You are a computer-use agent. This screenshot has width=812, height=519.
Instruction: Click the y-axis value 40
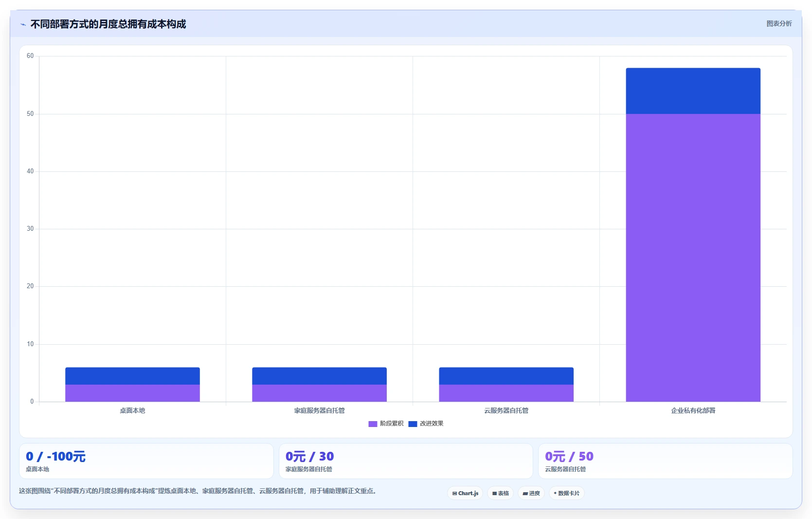pyautogui.click(x=30, y=171)
